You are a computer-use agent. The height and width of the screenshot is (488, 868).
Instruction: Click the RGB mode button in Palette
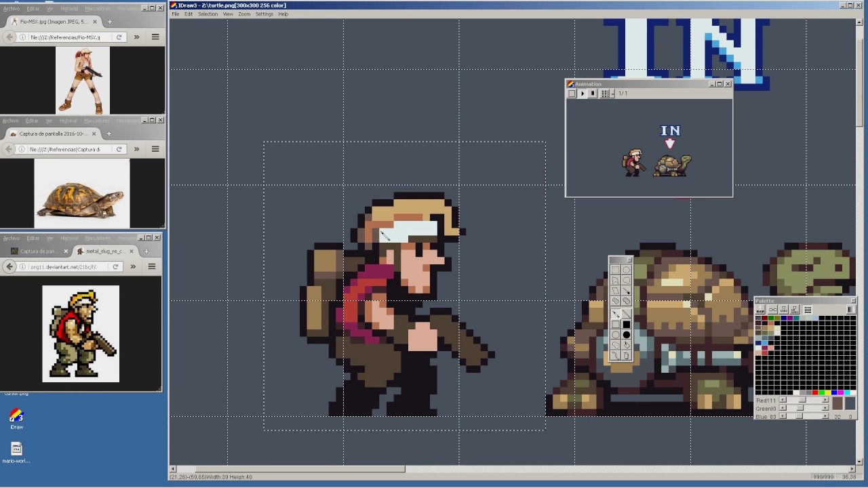760,310
